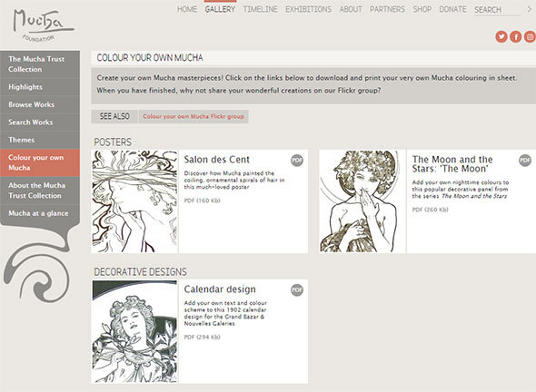The height and width of the screenshot is (392, 536).
Task: Open Colour your own Mucha Flickr group link
Action: click(194, 116)
